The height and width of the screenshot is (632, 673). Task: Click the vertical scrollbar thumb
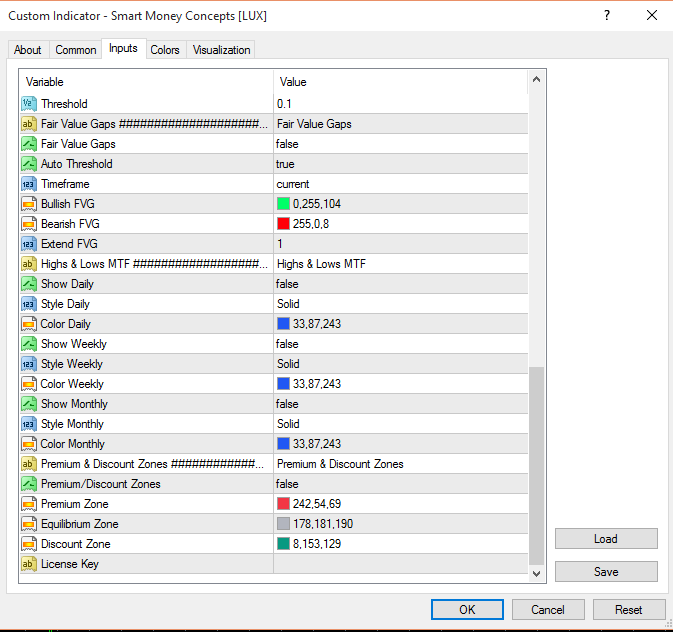pos(537,466)
